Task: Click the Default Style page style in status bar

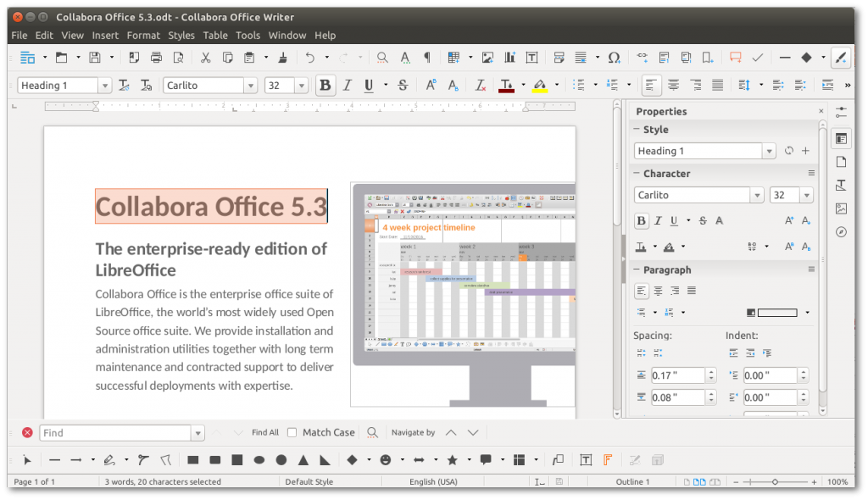Action: (x=309, y=481)
